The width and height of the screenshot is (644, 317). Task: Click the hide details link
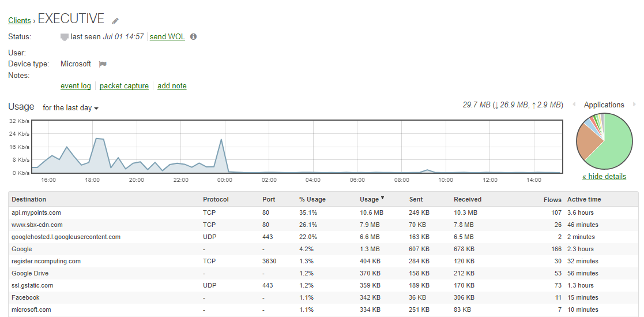pos(604,177)
